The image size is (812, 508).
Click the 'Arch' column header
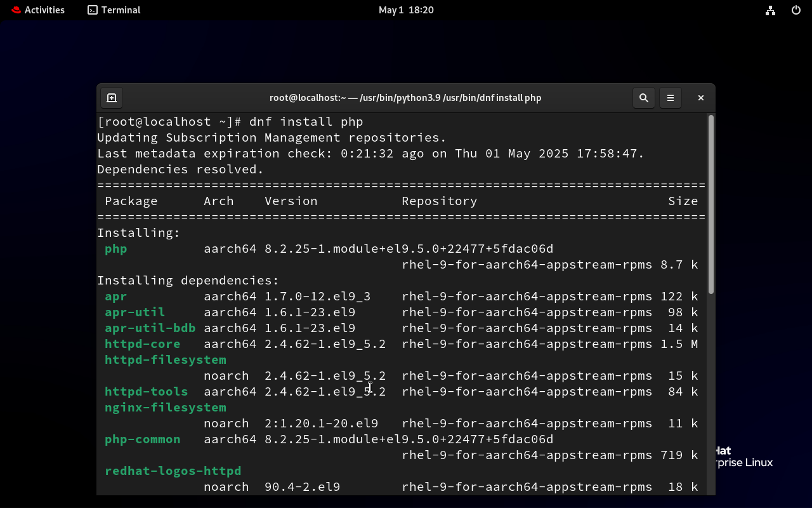click(x=219, y=201)
